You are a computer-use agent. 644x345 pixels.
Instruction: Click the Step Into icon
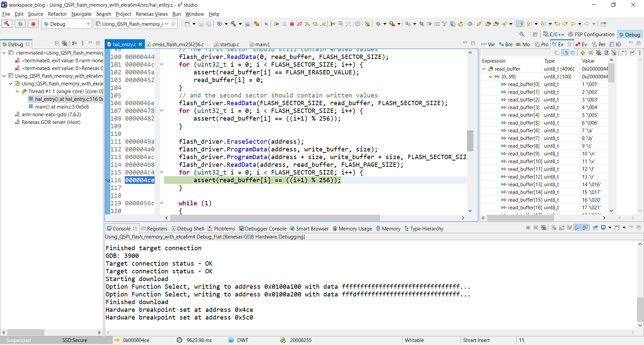[x=307, y=24]
